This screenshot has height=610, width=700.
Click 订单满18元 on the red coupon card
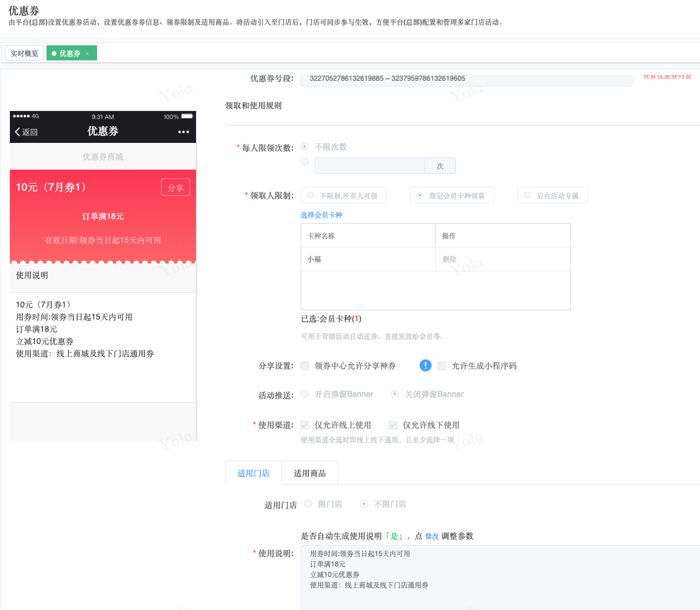click(x=103, y=217)
